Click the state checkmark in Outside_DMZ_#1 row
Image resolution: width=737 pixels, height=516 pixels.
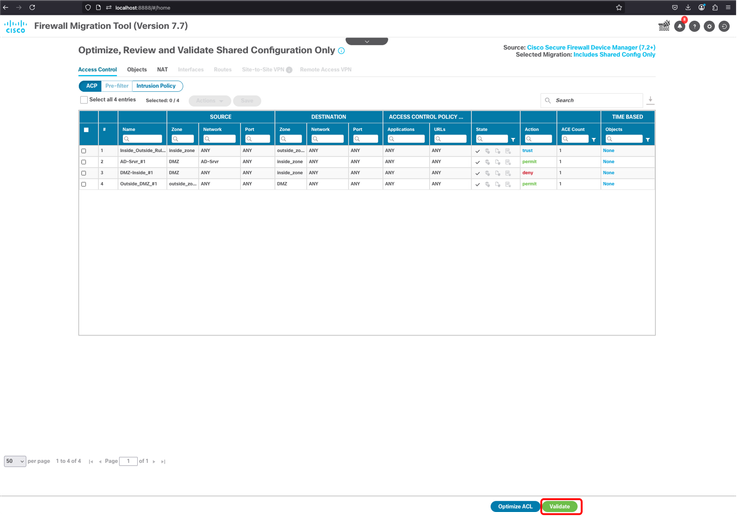tap(478, 184)
